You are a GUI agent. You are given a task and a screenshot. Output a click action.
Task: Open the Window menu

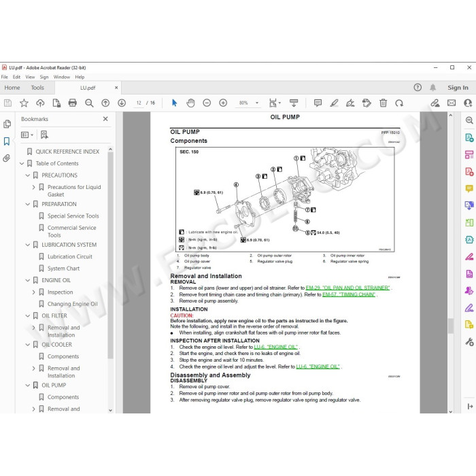[x=62, y=77]
